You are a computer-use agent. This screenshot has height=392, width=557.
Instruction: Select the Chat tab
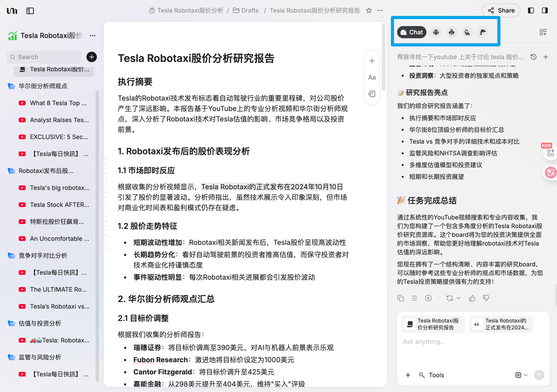coord(411,32)
